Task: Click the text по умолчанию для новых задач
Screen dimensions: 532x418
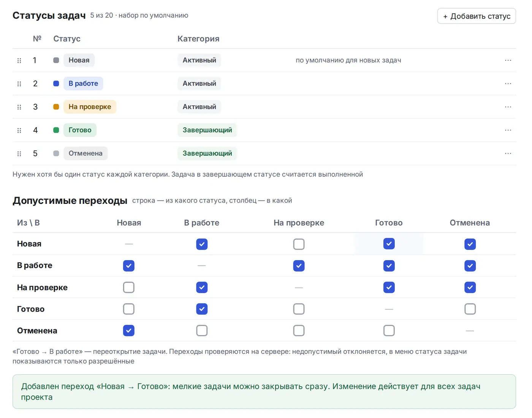Action: tap(348, 60)
